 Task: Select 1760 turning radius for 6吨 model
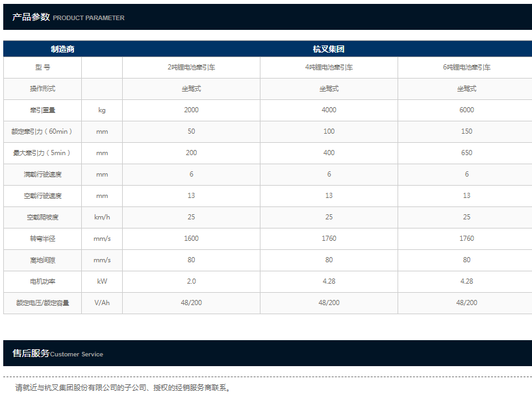pos(467,238)
